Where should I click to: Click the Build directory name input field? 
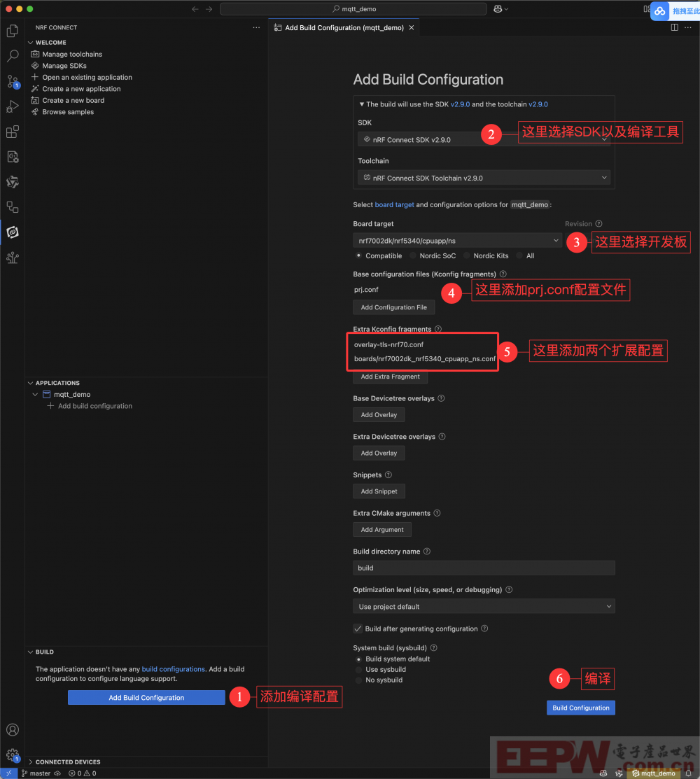click(484, 568)
